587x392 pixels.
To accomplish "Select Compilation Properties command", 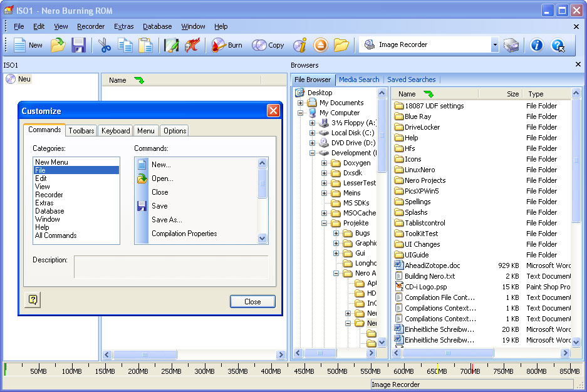I will (x=184, y=234).
